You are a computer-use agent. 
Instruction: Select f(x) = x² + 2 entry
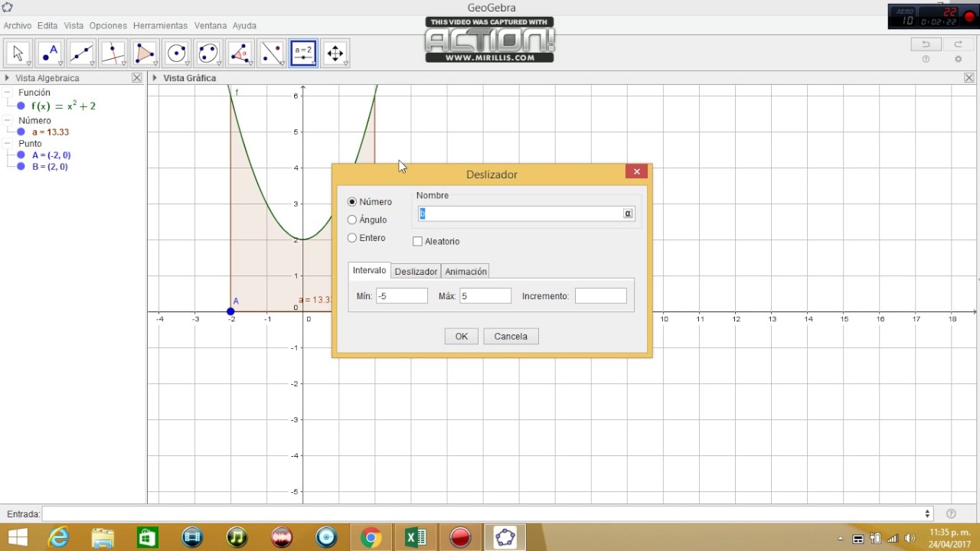pyautogui.click(x=64, y=106)
